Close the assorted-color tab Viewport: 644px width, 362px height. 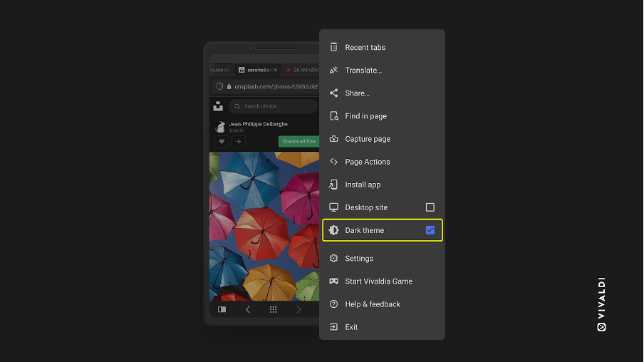point(276,70)
